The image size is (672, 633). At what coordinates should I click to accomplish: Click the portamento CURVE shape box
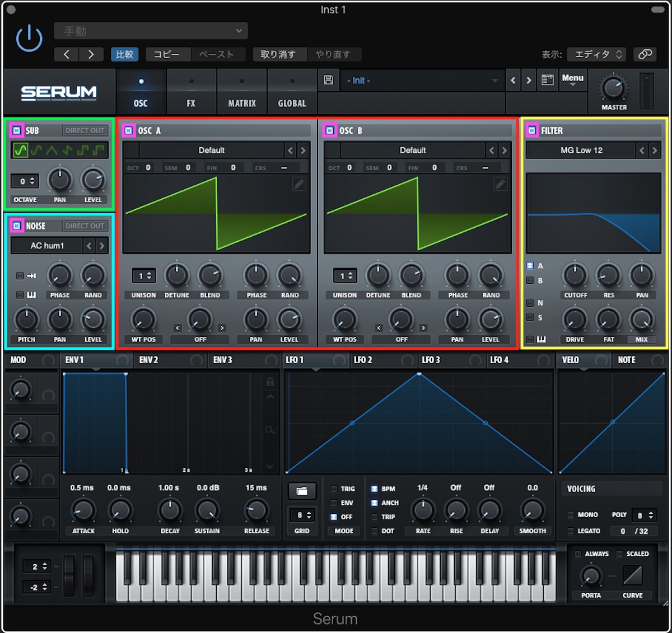pyautogui.click(x=632, y=575)
